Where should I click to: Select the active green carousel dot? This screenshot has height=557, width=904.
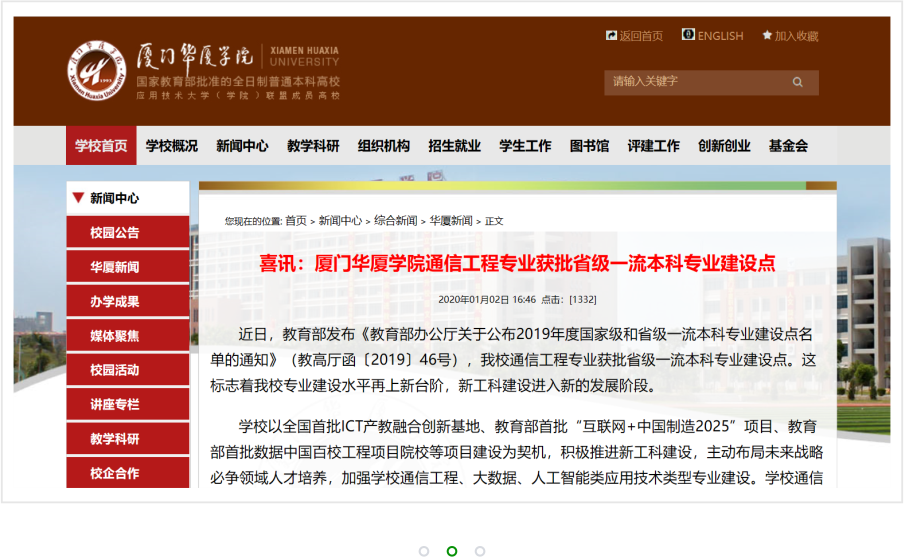pos(452,551)
